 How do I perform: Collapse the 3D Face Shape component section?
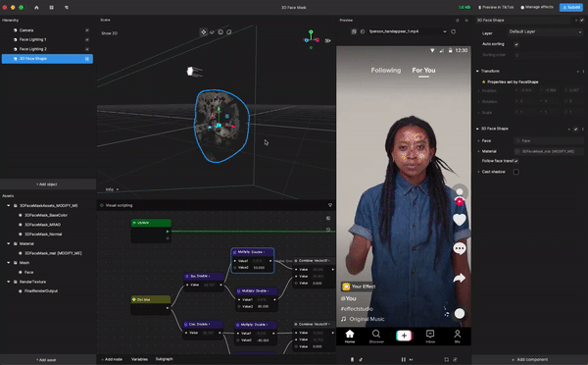477,129
